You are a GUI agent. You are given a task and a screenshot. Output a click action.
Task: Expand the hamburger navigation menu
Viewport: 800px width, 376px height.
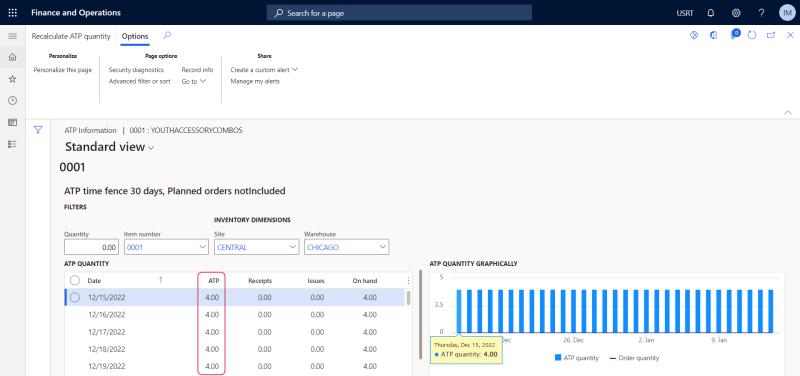tap(13, 36)
